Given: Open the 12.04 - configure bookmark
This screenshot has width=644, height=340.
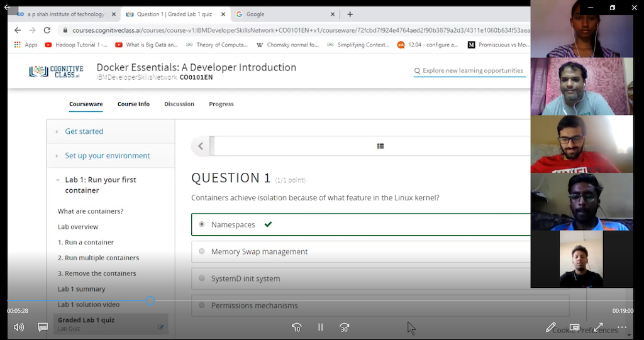Looking at the screenshot, I should [428, 45].
